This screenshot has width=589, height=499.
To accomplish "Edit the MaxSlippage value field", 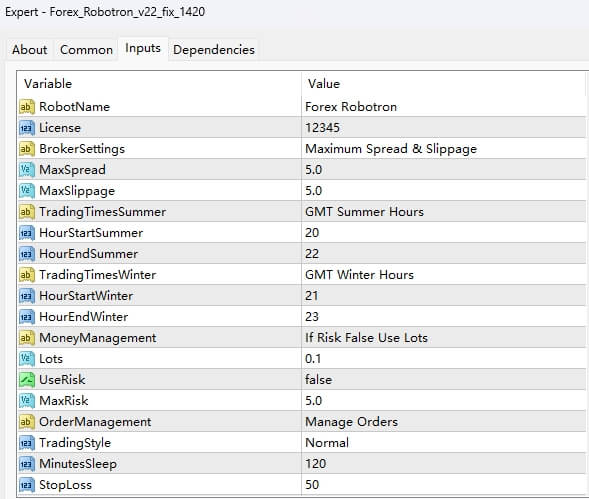I will [444, 191].
